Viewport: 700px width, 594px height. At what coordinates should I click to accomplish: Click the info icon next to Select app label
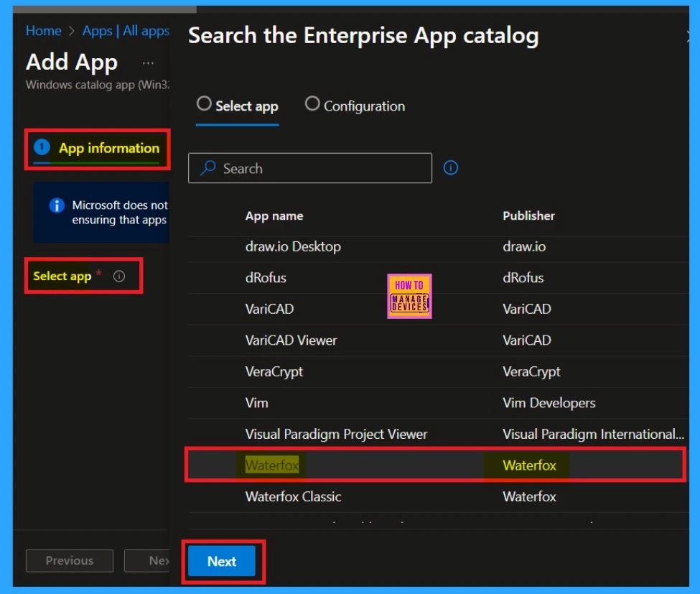click(119, 276)
